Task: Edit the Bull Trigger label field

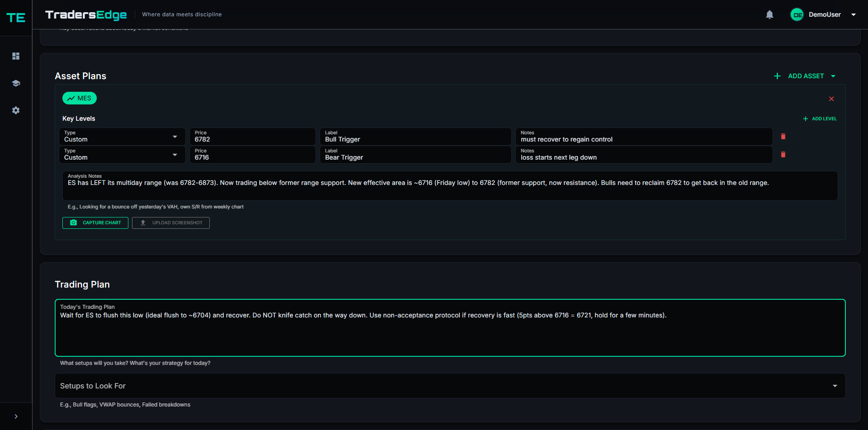Action: click(x=415, y=137)
